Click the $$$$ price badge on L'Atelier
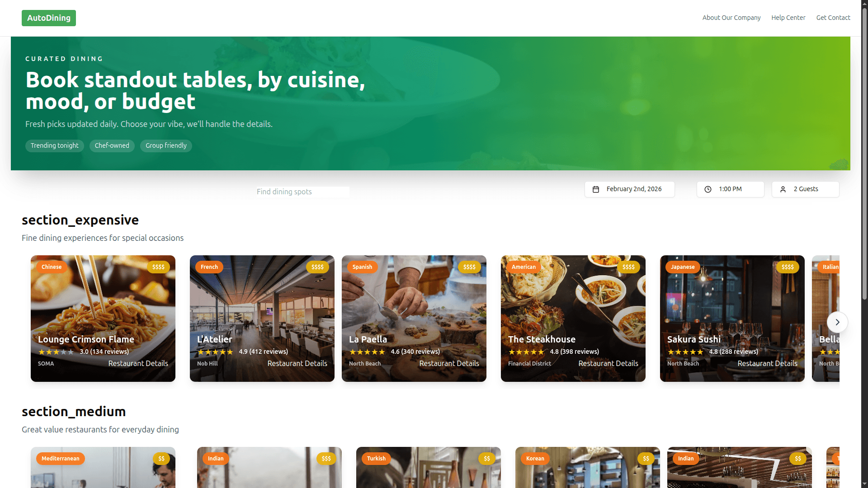This screenshot has height=488, width=868. [317, 267]
